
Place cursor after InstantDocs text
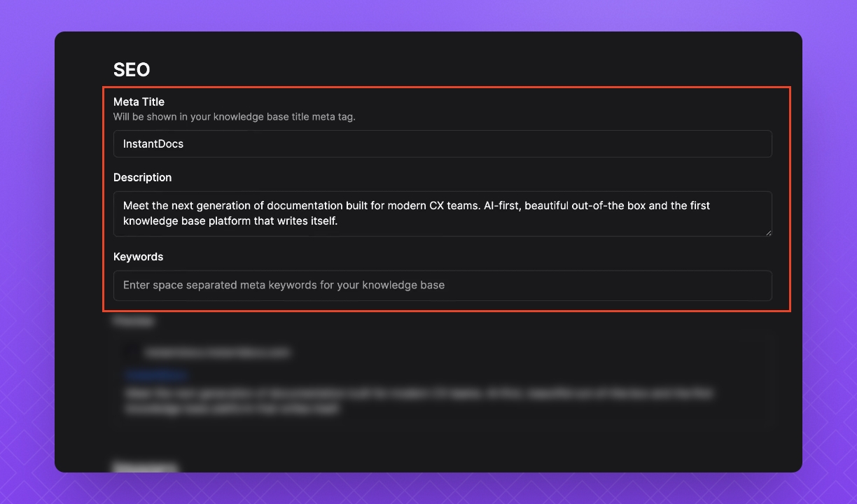pyautogui.click(x=185, y=143)
